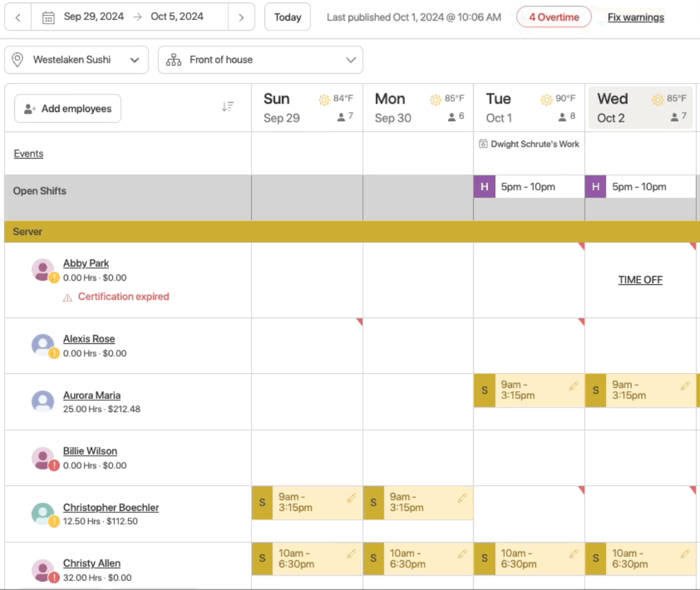Select the Tue Oct 1 column header
Image resolution: width=700 pixels, height=590 pixels.
pos(530,108)
